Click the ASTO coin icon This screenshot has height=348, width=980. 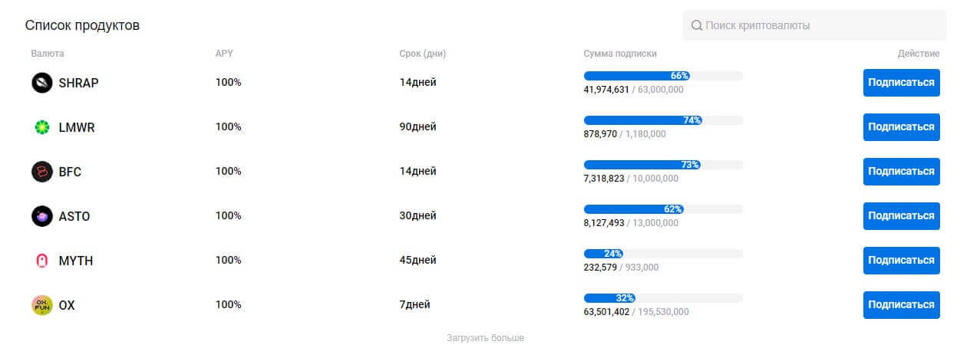(x=41, y=216)
